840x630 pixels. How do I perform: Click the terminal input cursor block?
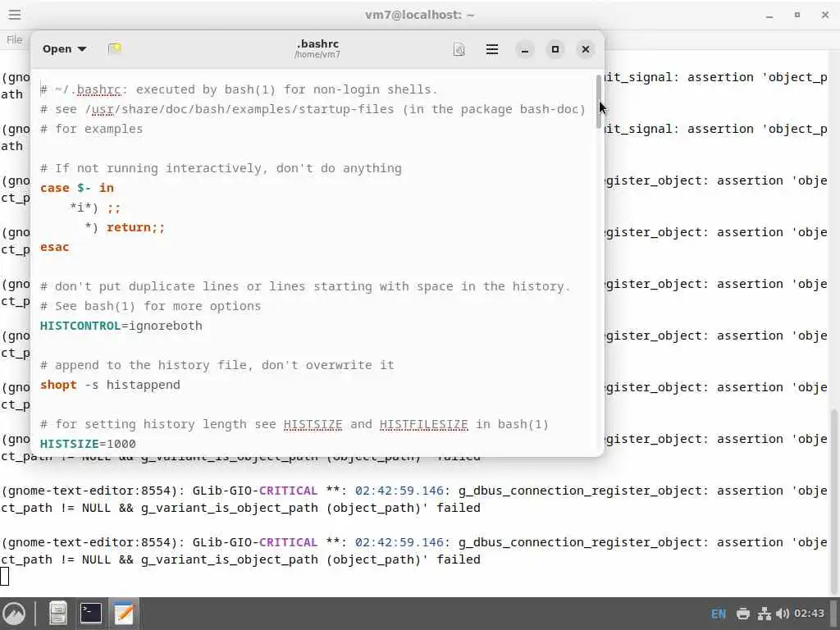tap(4, 577)
